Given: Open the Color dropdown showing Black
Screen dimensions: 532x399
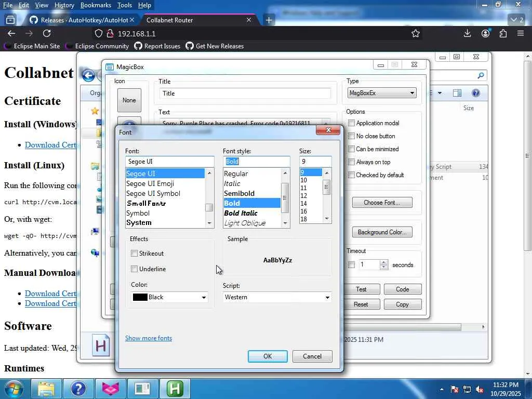Looking at the screenshot, I should pos(170,297).
